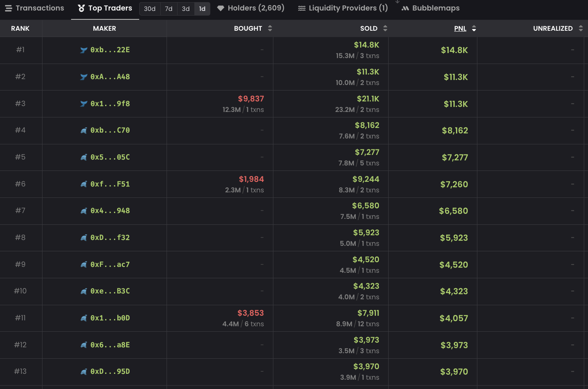
Task: Click the dolphin icon beside maker 0x6...a8E
Action: tap(84, 345)
